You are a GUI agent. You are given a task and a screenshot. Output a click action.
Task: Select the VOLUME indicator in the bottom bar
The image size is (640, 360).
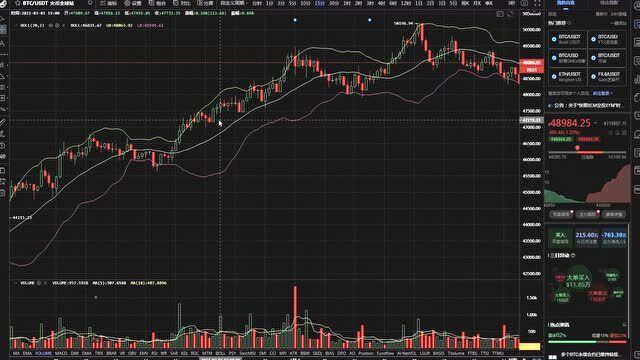coord(43,353)
